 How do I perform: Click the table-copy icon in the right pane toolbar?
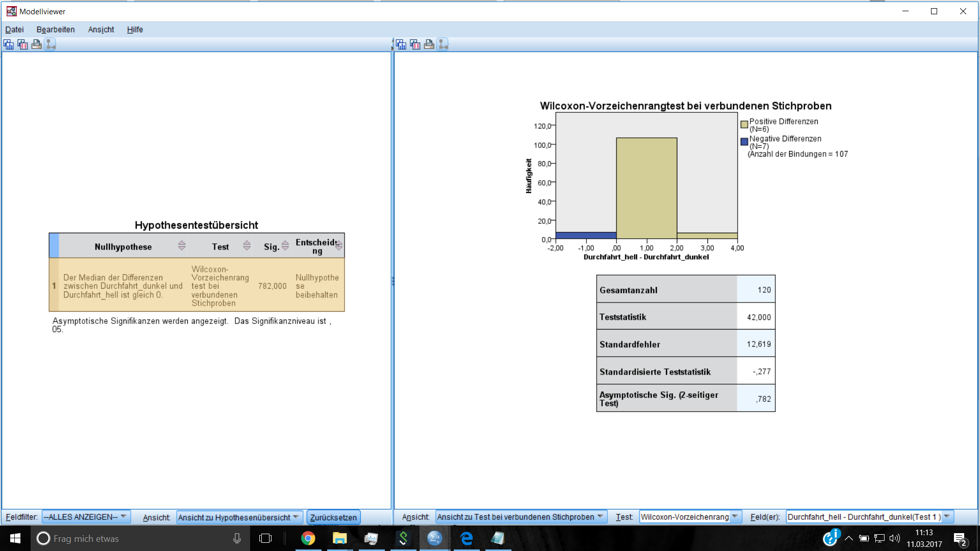pos(415,44)
